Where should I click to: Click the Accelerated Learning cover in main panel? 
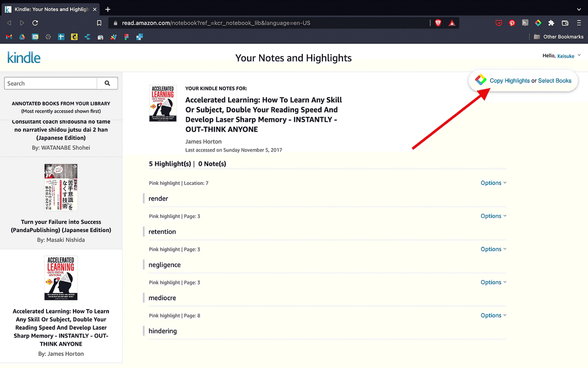163,104
